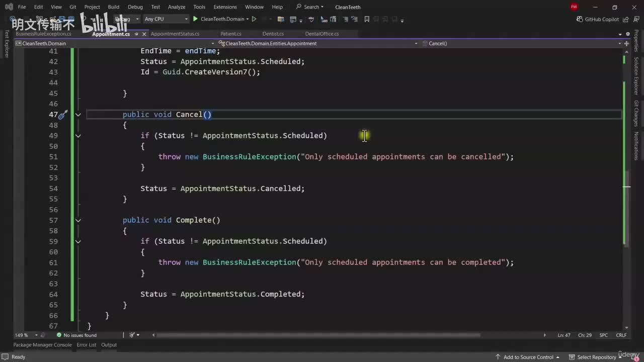Switch to the AppointmentStatus.cs tab
The height and width of the screenshot is (362, 644).
175,34
